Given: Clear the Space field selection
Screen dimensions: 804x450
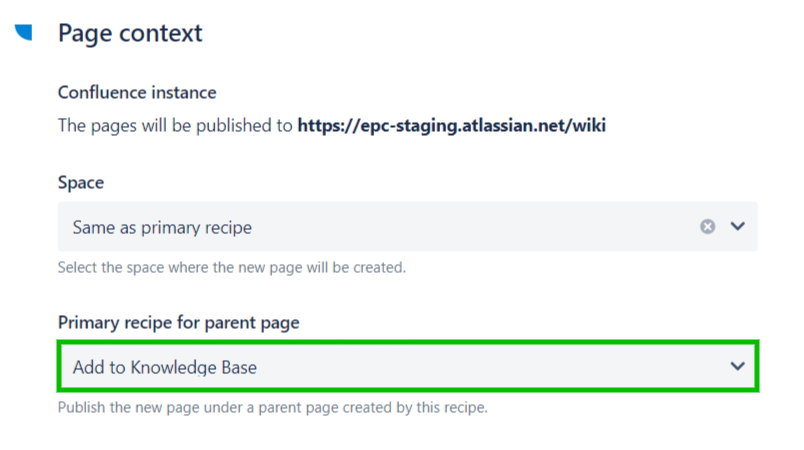Looking at the screenshot, I should point(707,227).
